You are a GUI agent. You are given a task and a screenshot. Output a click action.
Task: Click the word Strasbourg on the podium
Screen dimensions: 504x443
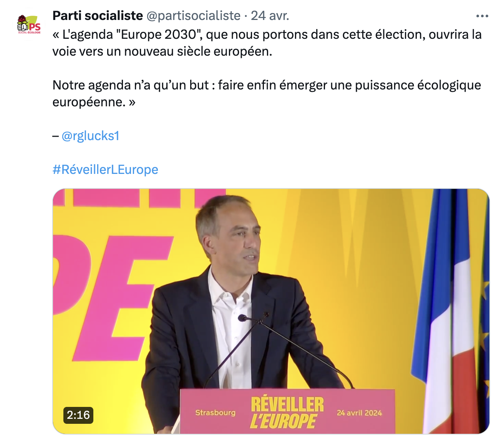click(215, 413)
